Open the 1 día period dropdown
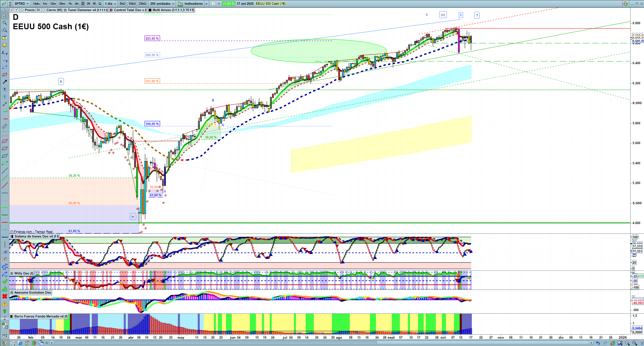The width and height of the screenshot is (644, 346). tap(110, 4)
